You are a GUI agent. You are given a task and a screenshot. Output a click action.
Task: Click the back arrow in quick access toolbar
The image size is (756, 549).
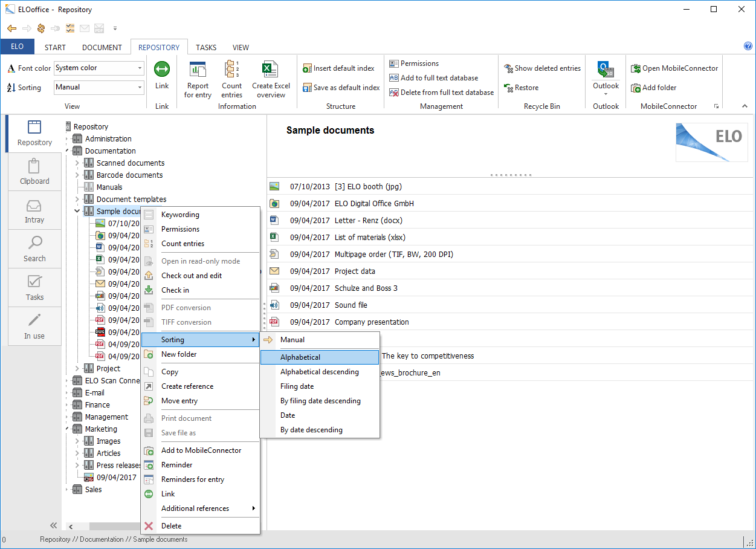pos(11,28)
